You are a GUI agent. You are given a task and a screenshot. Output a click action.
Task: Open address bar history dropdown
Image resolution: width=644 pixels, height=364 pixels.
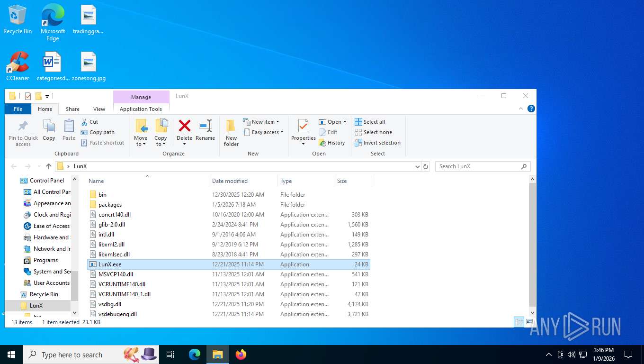point(417,166)
